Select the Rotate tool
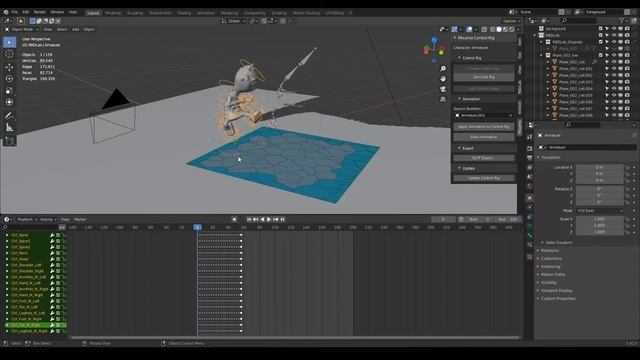 point(9,79)
